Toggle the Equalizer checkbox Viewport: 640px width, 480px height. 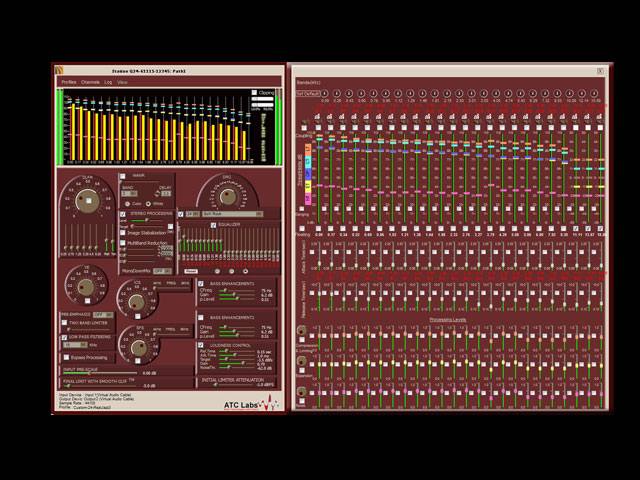click(213, 225)
